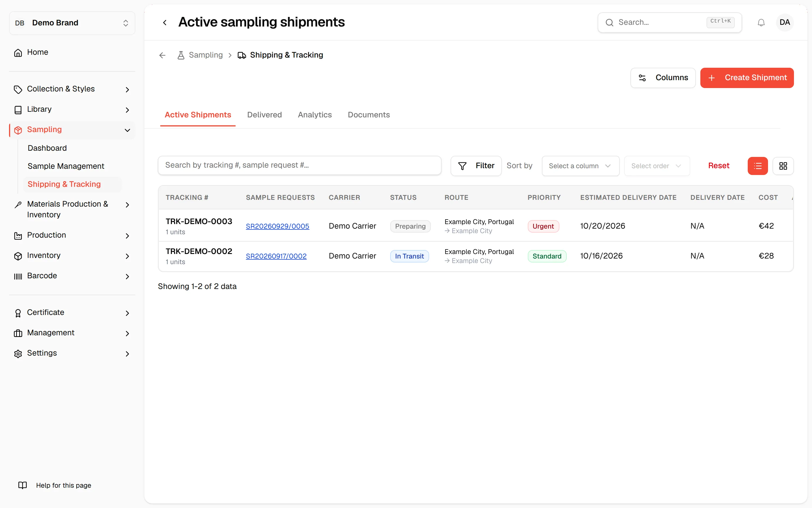Screen dimensions: 812x508
Task: Click the Production factory icon
Action: [18, 236]
